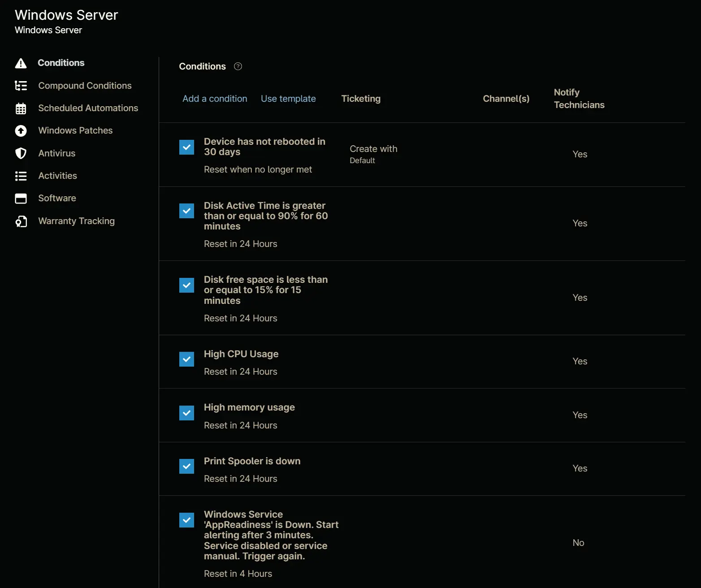The image size is (701, 588).
Task: Click the Warranty Tracking icon
Action: [x=21, y=221]
